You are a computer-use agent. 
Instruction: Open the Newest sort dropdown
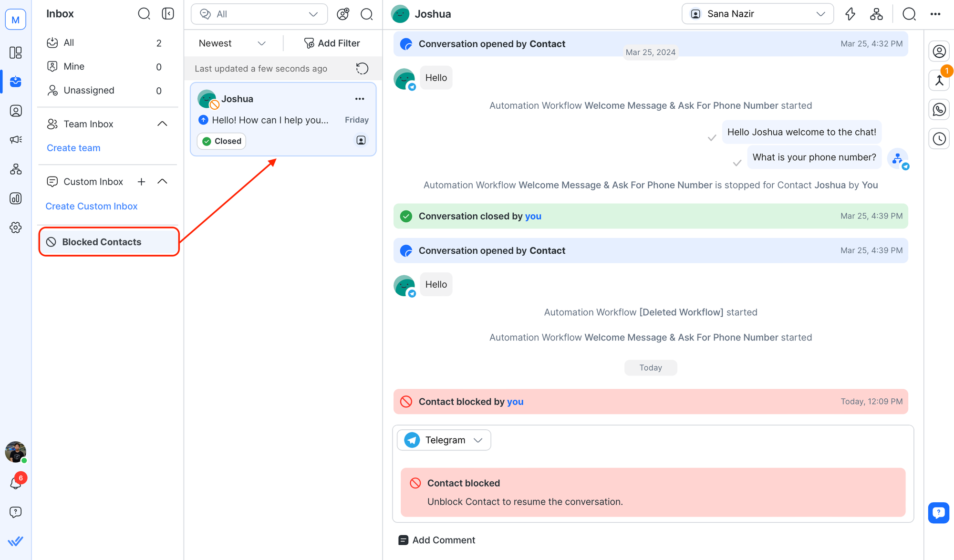click(232, 43)
